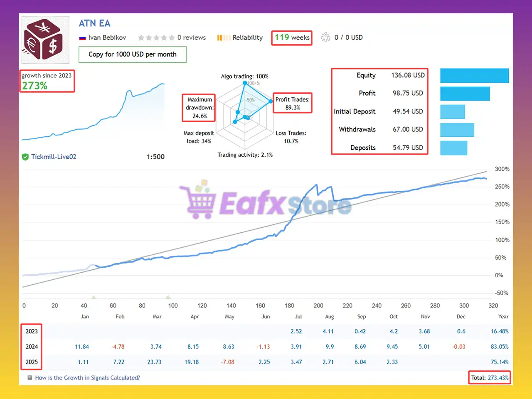The width and height of the screenshot is (532, 399).
Task: Click the Total 273.43% value
Action: [x=489, y=378]
